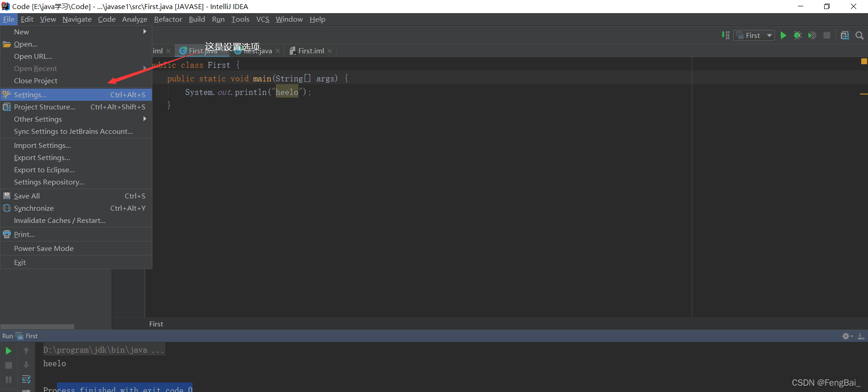This screenshot has height=392, width=868.
Task: Open the File menu
Action: coord(9,19)
